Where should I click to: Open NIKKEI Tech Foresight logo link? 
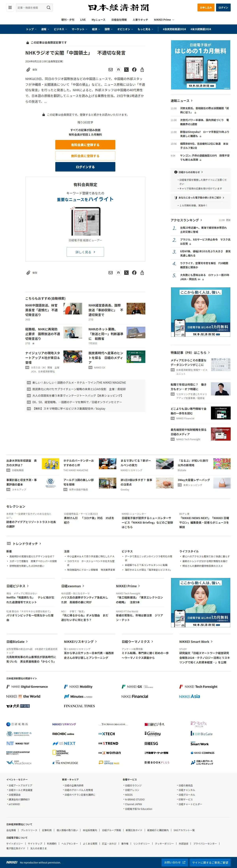198,686
